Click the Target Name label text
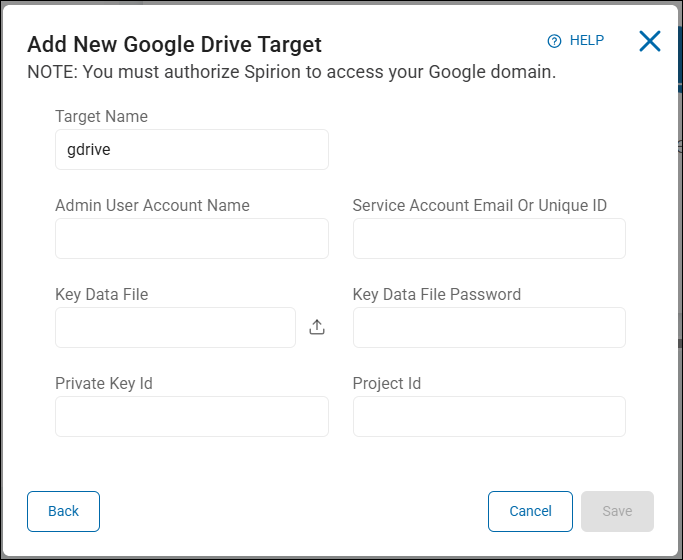 tap(101, 117)
